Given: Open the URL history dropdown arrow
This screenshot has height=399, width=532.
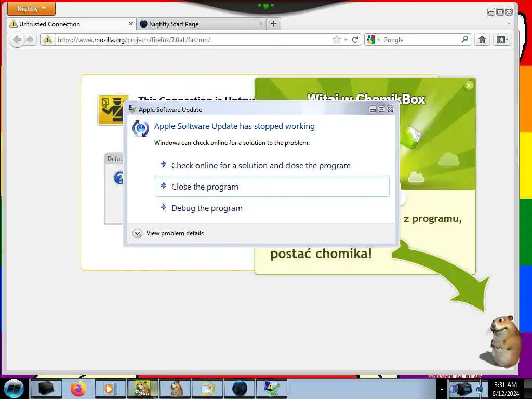Looking at the screenshot, I should [x=345, y=39].
